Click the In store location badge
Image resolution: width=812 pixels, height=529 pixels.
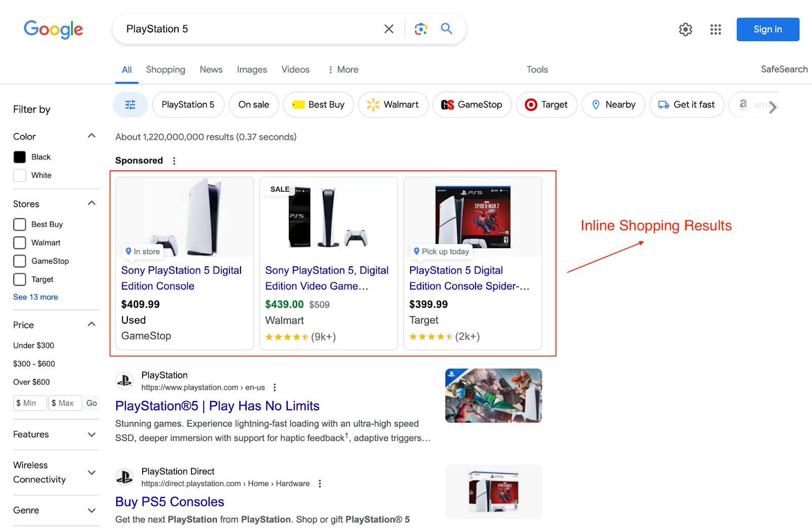pyautogui.click(x=143, y=252)
